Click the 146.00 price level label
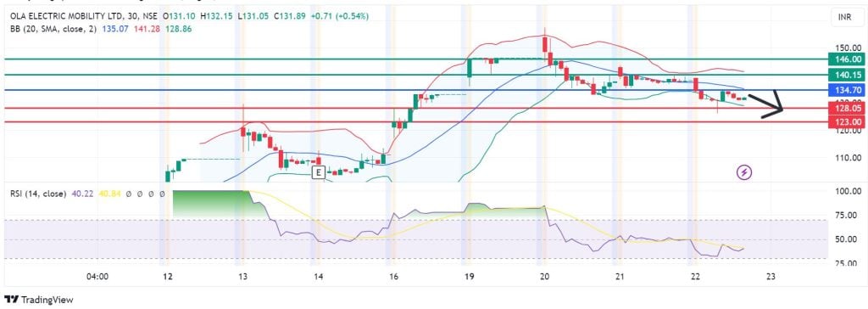 (x=847, y=59)
